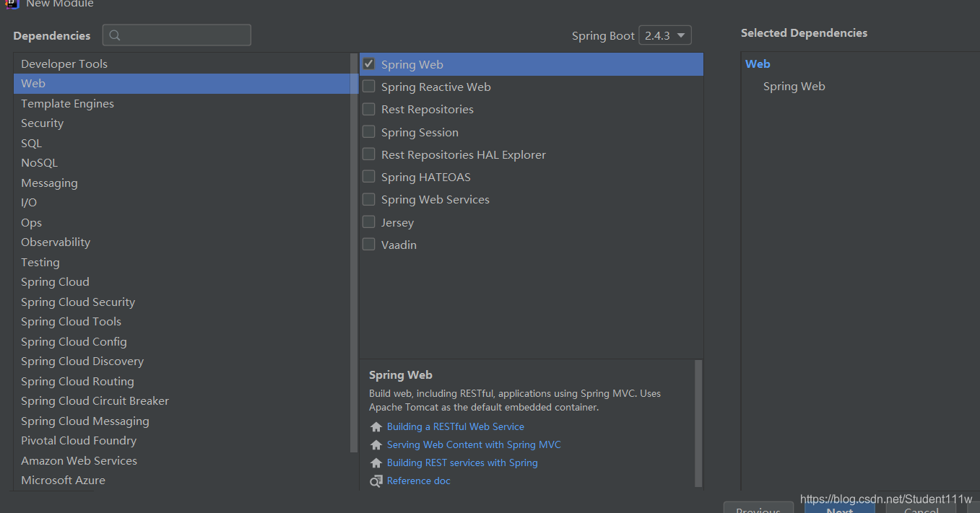Image resolution: width=980 pixels, height=513 pixels.
Task: Select Spring Cloud Security category
Action: point(181,302)
